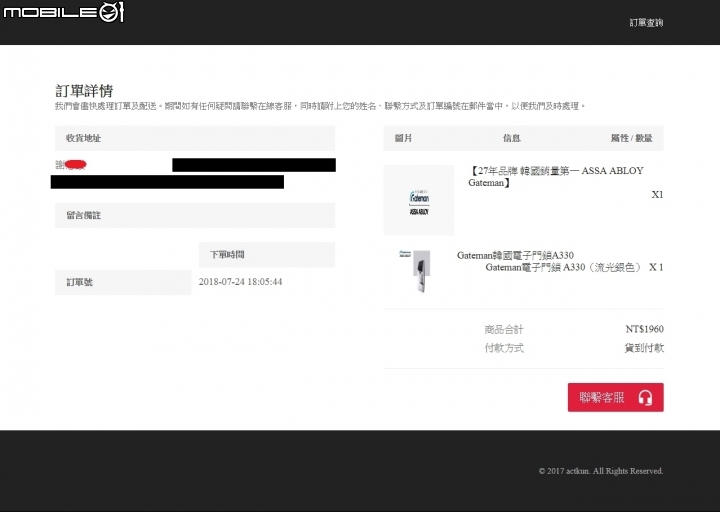Screen dimensions: 720x512
Task: Click the headset icon in 聯繫客服 button
Action: [x=645, y=398]
